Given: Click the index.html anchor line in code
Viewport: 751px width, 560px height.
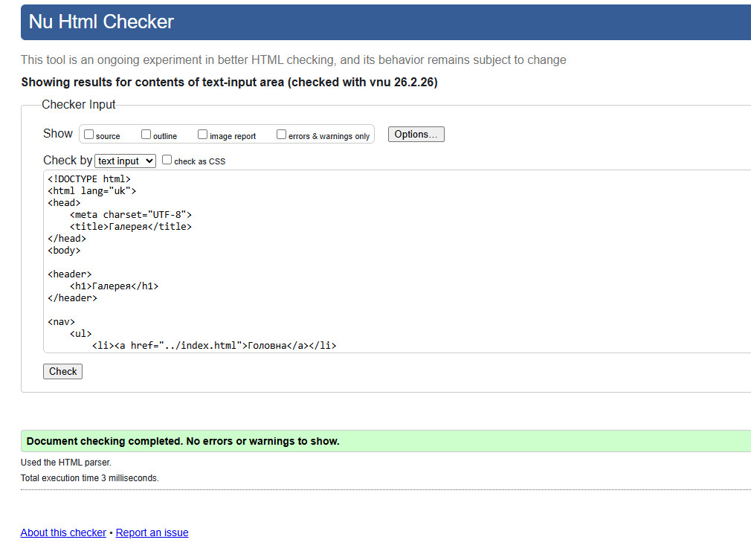Looking at the screenshot, I should [x=214, y=345].
